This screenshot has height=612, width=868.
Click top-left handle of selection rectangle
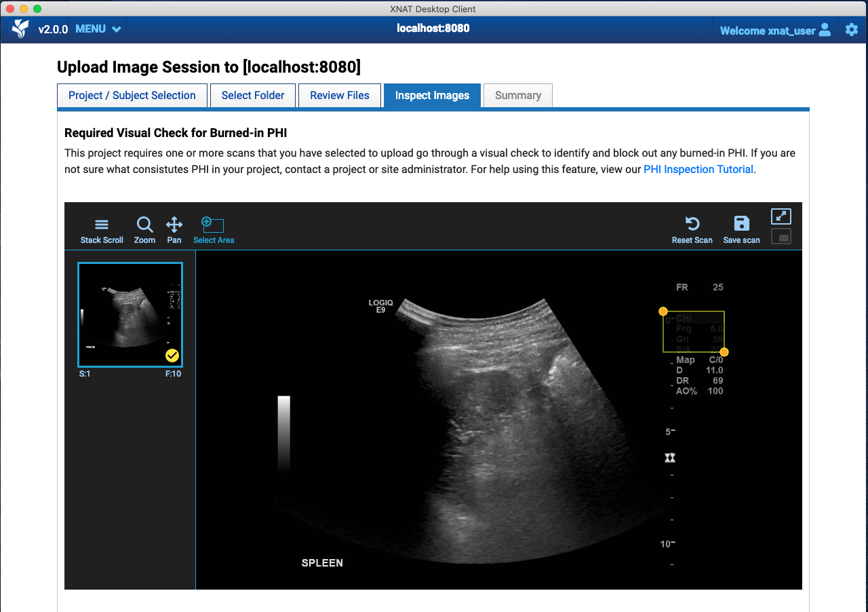pos(663,311)
